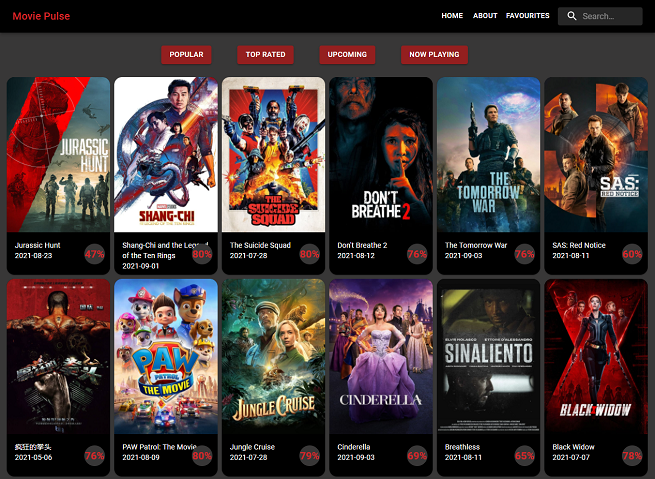
Task: Open the Jurassic Hunt poster
Action: click(58, 155)
